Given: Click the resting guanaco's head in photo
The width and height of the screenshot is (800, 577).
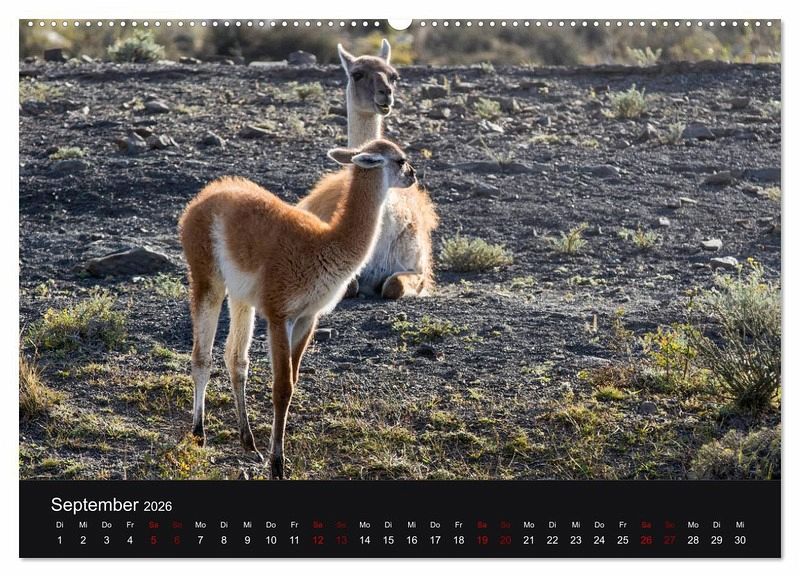Looking at the screenshot, I should click(370, 78).
